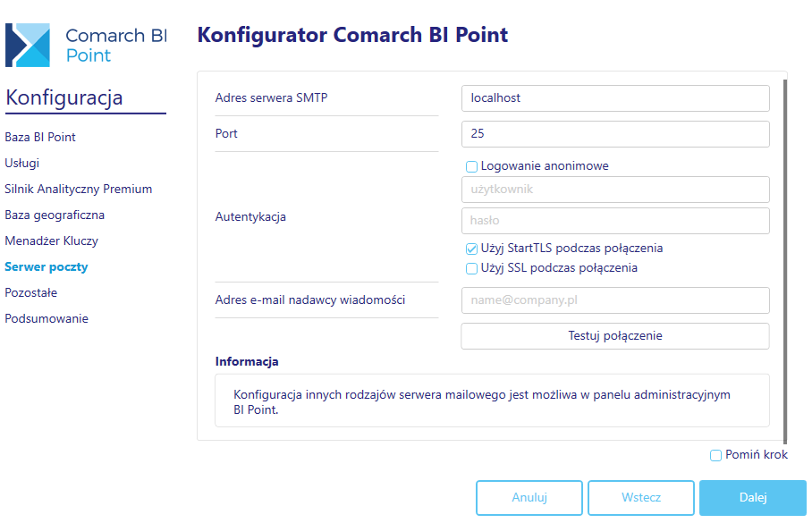Image resolution: width=812 pixels, height=523 pixels.
Task: Click the sender e-mail address field
Action: 615,300
